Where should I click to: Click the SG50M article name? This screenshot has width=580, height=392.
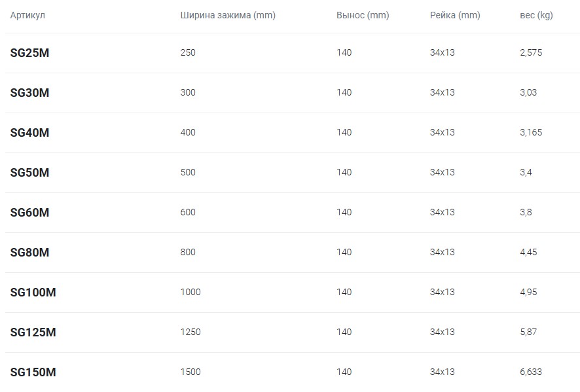coord(29,173)
